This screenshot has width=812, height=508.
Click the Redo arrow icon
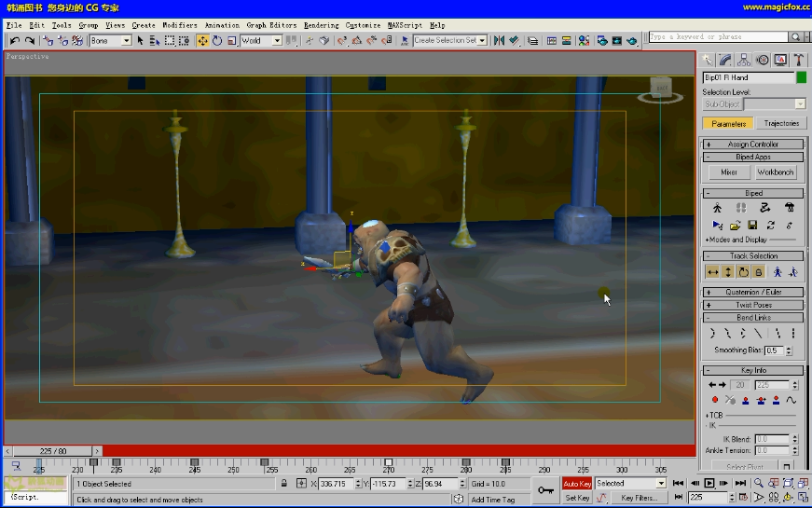(x=30, y=40)
